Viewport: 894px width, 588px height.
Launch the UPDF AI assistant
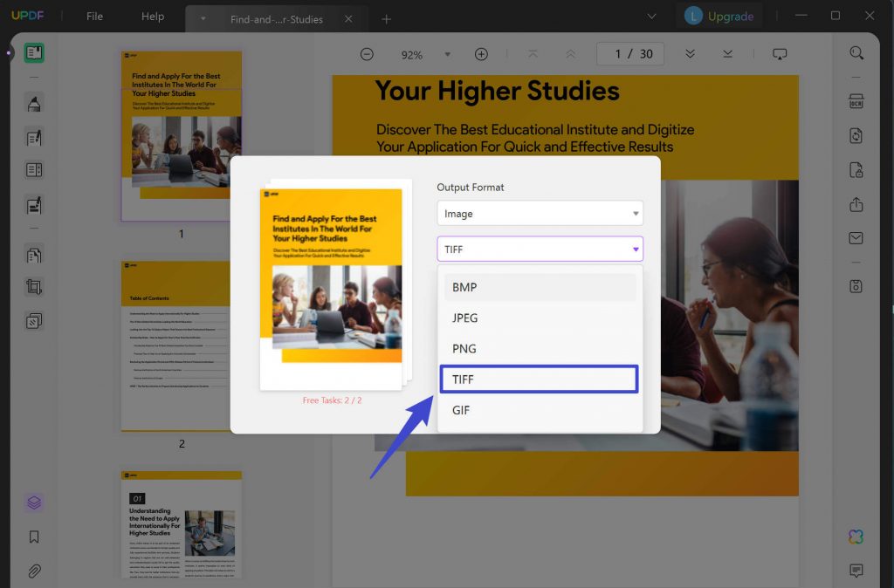click(x=854, y=537)
